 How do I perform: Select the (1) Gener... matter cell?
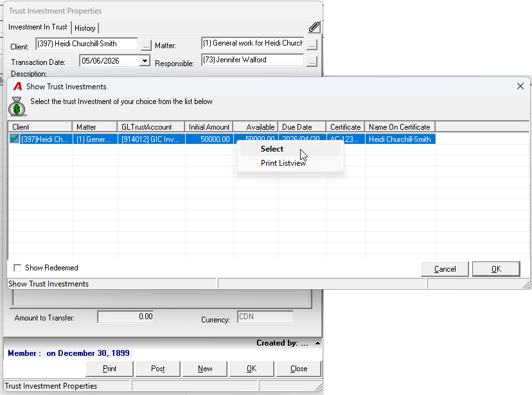point(95,139)
